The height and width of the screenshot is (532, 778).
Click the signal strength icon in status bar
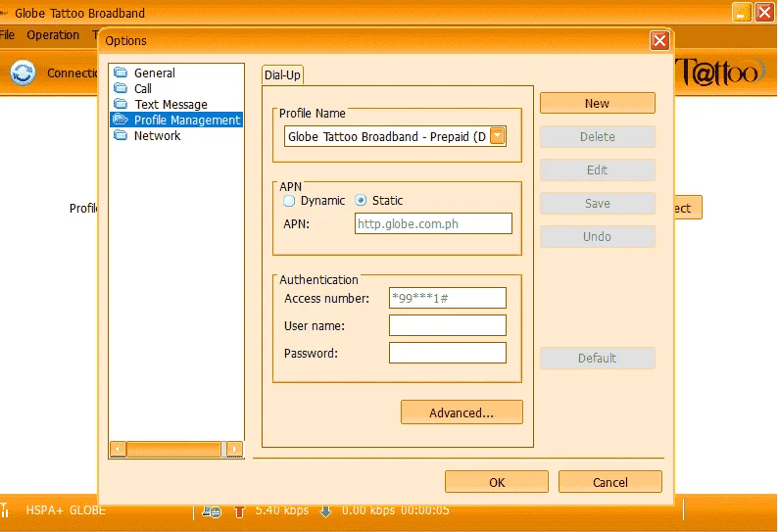tap(5, 510)
